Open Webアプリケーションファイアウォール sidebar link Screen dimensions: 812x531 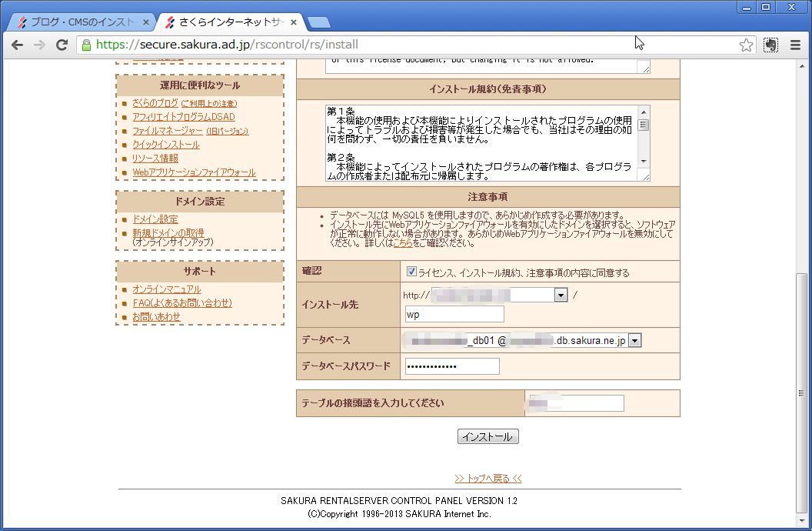pyautogui.click(x=194, y=172)
